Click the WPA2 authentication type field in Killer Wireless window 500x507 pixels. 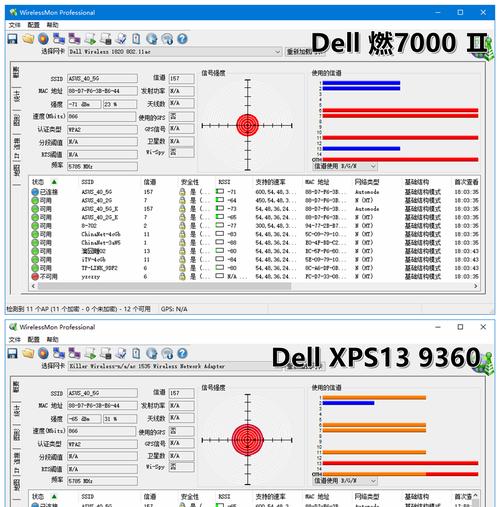(102, 444)
